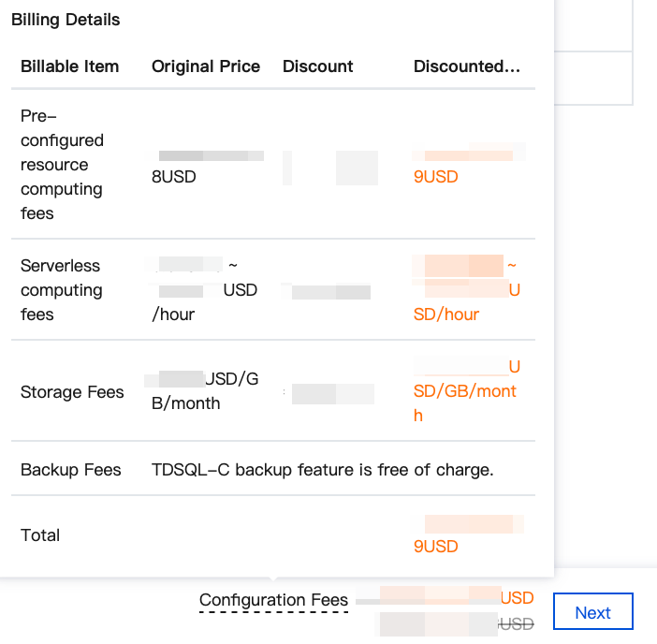
Task: Click the orange Storage discounted GB/month price
Action: tap(466, 390)
